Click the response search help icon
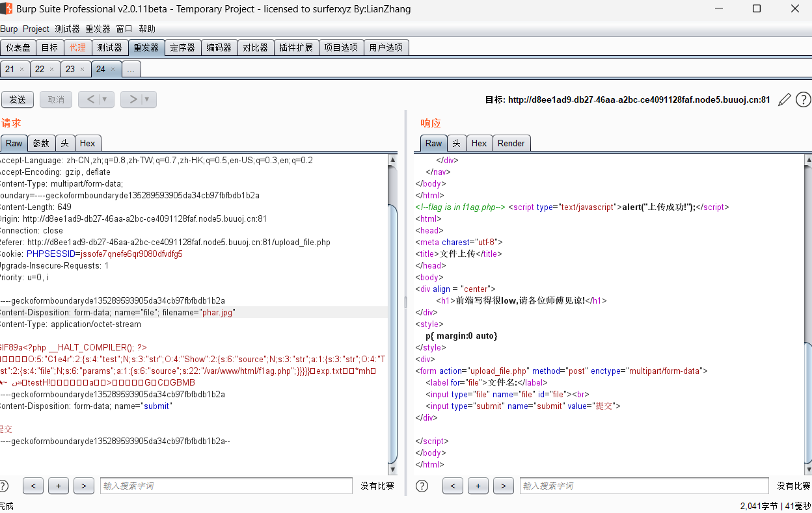 (422, 486)
